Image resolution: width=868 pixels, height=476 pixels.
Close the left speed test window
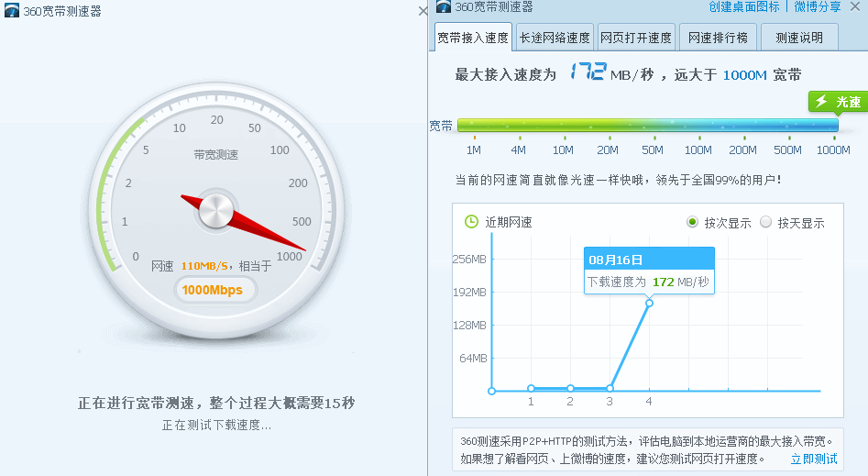click(423, 10)
